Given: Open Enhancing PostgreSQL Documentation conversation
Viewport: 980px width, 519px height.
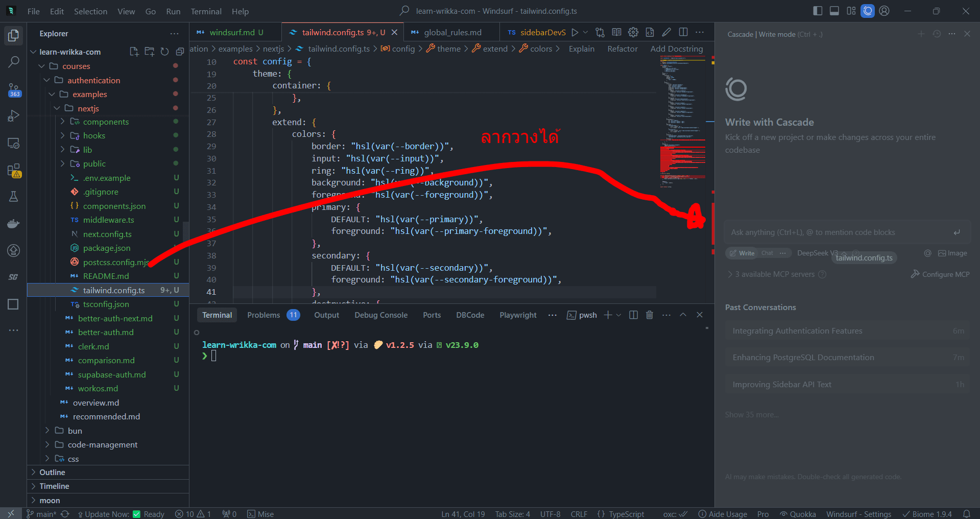Looking at the screenshot, I should (x=847, y=358).
